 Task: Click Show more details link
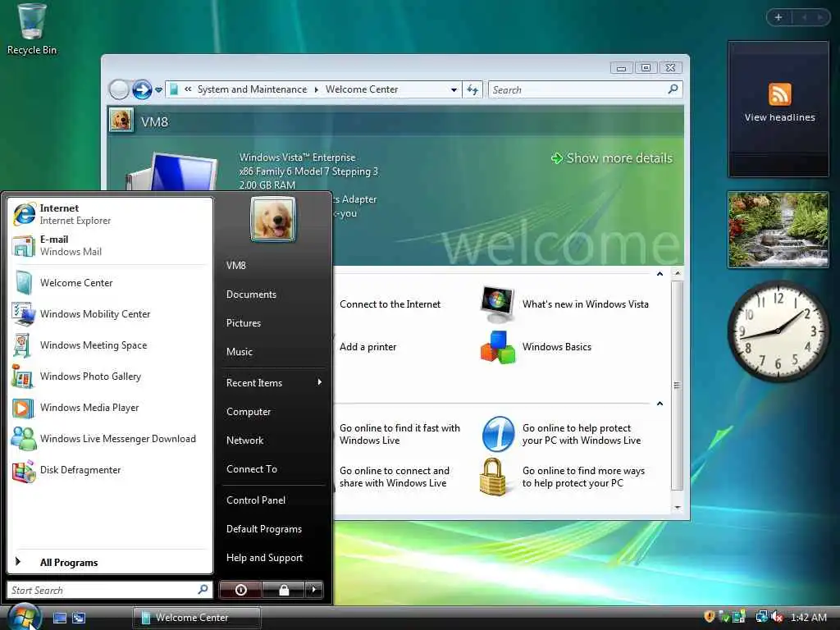tap(612, 158)
